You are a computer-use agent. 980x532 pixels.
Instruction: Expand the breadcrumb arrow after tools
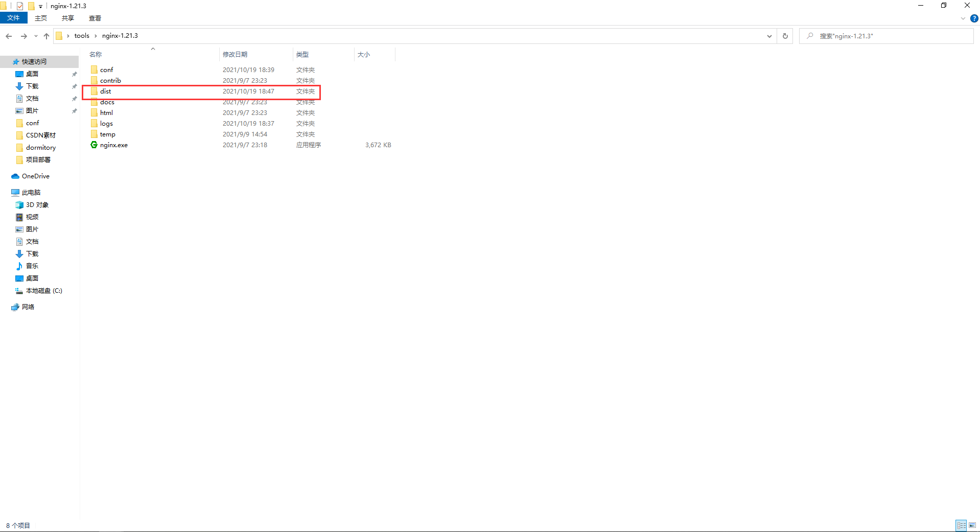[96, 36]
